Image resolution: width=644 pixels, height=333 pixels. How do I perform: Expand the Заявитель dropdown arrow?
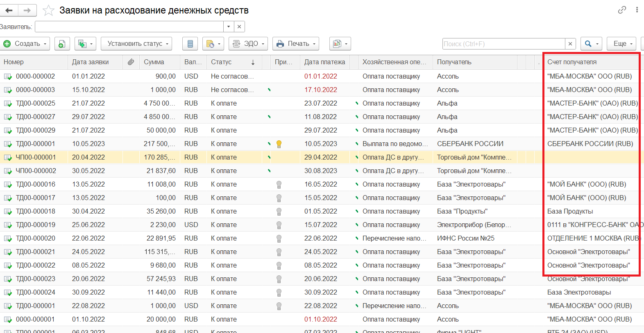[229, 27]
